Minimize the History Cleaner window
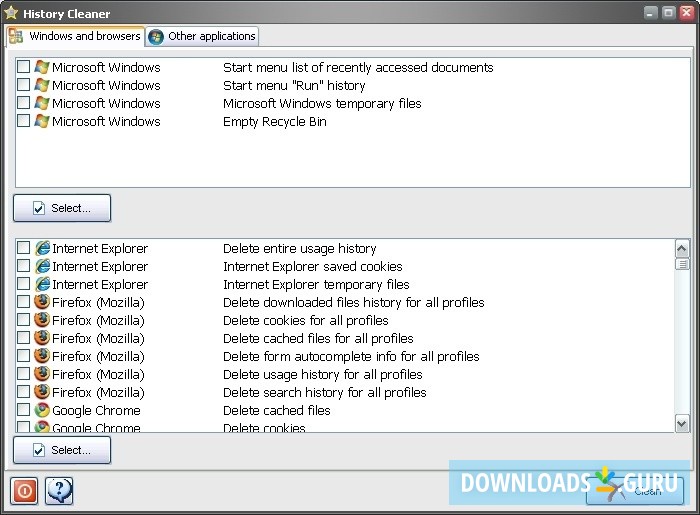This screenshot has width=700, height=515. (650, 13)
